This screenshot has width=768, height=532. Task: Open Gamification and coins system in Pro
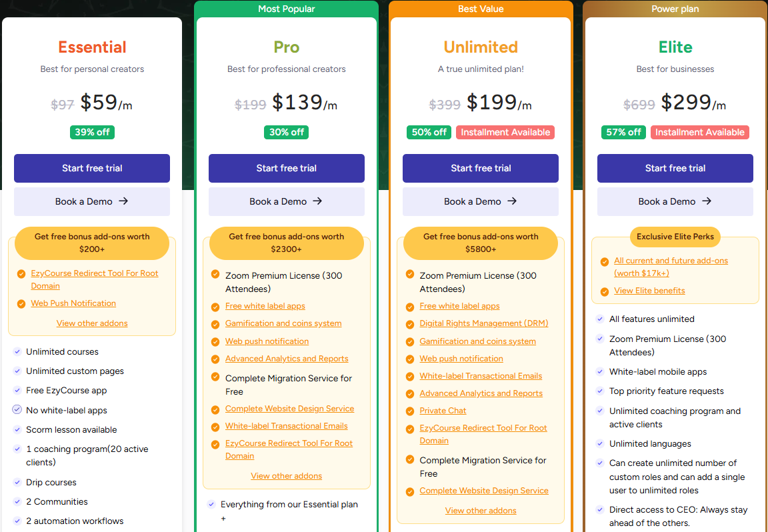pos(283,323)
